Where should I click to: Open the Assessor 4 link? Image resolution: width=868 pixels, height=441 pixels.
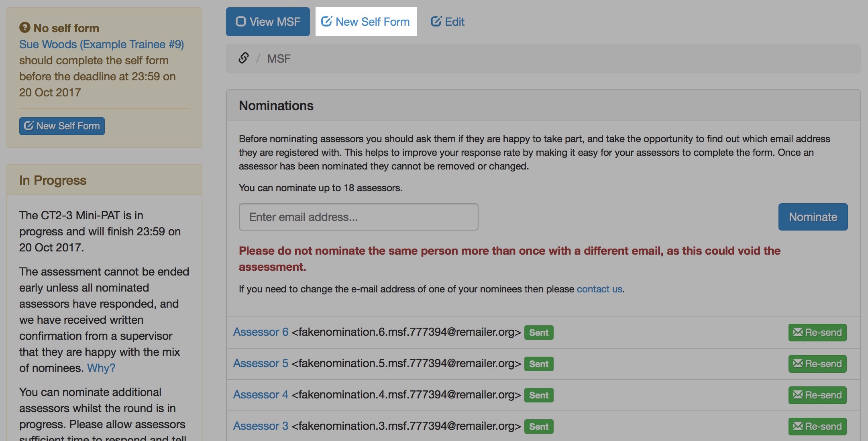pyautogui.click(x=261, y=395)
